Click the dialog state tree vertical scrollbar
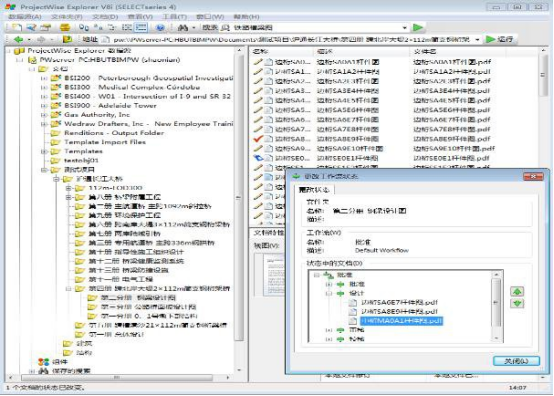Screen dimensions: 554x396 [x=496, y=307]
